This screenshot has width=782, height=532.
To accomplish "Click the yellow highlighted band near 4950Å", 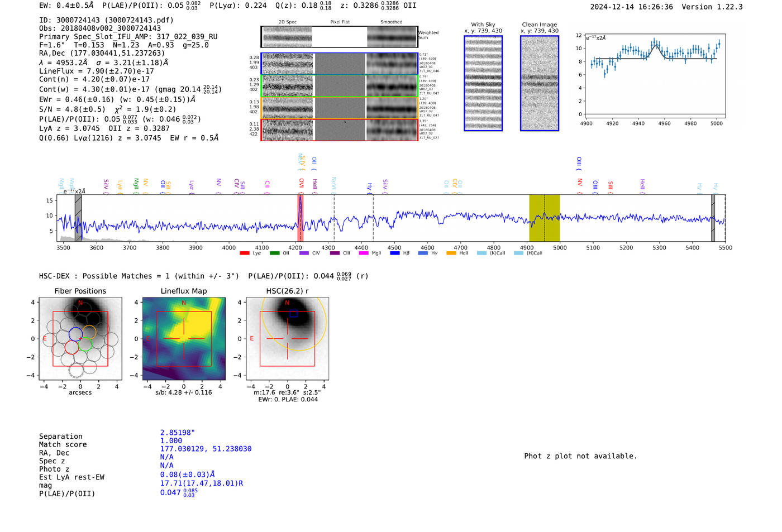I will 545,218.
